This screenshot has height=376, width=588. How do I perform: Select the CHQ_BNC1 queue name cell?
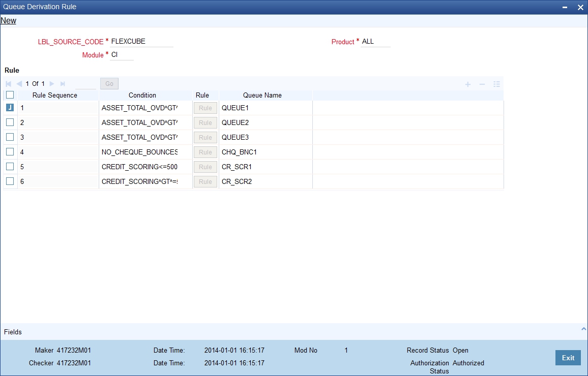[266, 152]
